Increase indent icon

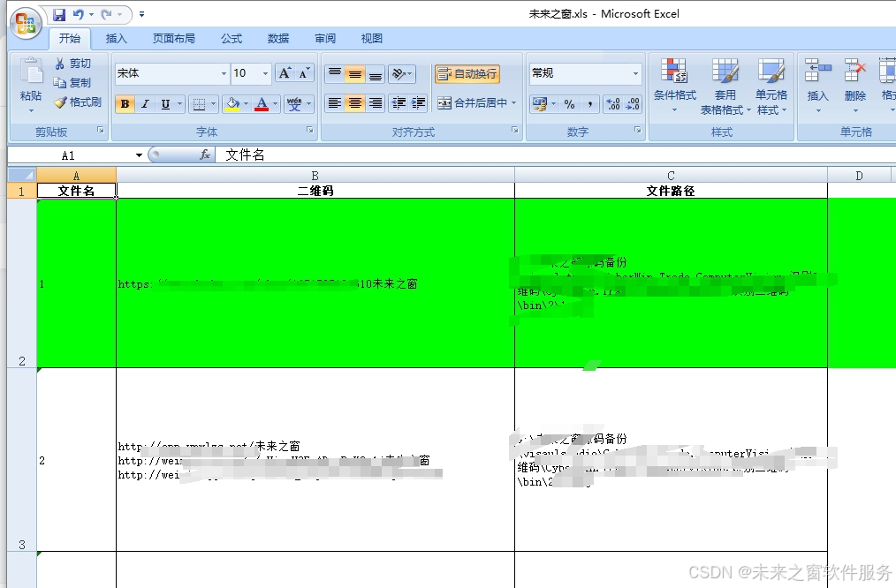[418, 102]
